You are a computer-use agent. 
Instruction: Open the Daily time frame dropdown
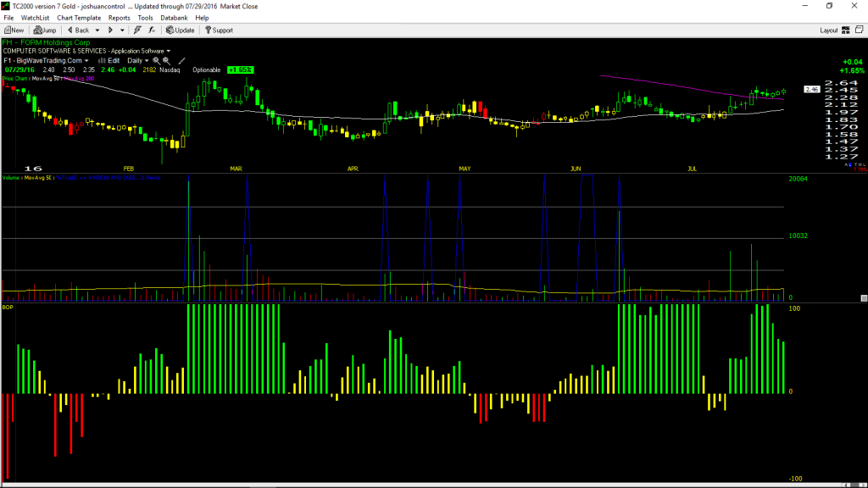[x=138, y=61]
